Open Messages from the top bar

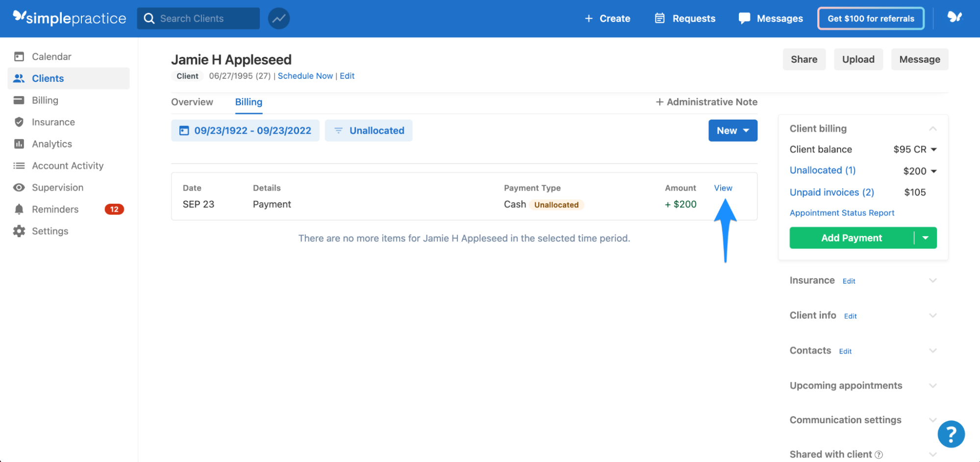pos(770,18)
